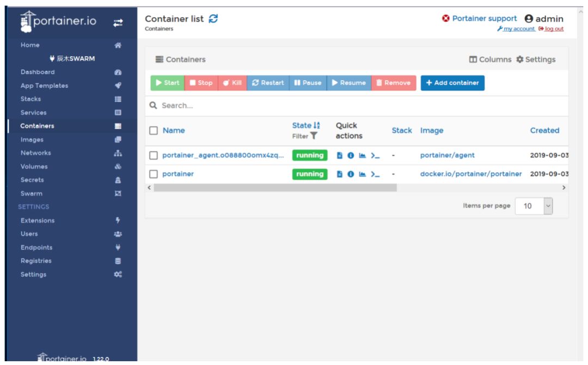Tick the select-all checkbox in table header
The height and width of the screenshot is (365, 588).
pos(154,131)
